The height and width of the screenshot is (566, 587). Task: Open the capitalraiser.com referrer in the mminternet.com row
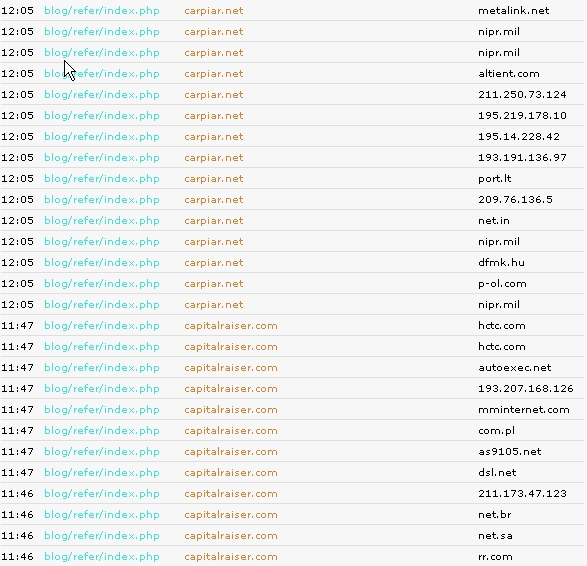click(x=231, y=410)
